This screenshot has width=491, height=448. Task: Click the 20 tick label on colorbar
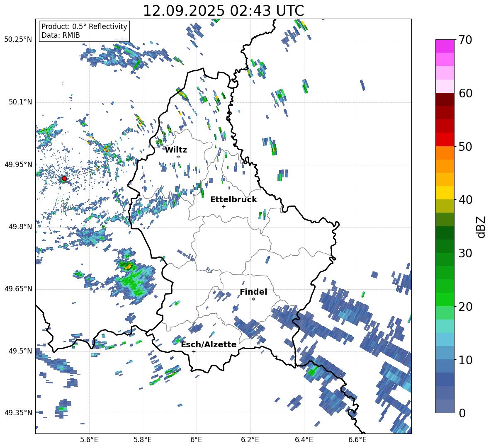[x=465, y=306]
